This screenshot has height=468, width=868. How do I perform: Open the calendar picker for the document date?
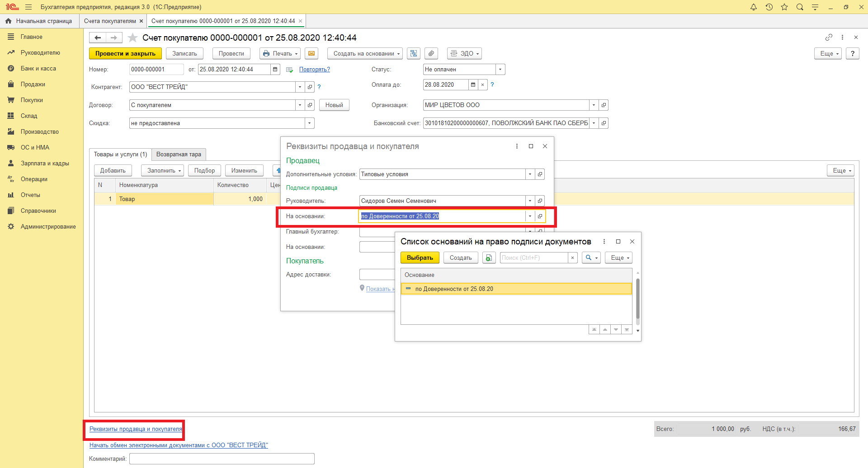pyautogui.click(x=275, y=70)
